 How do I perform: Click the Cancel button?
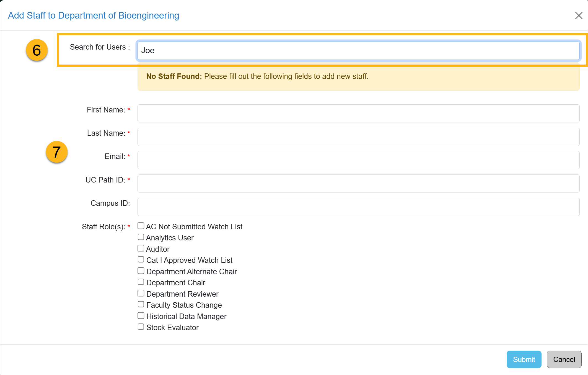(564, 359)
